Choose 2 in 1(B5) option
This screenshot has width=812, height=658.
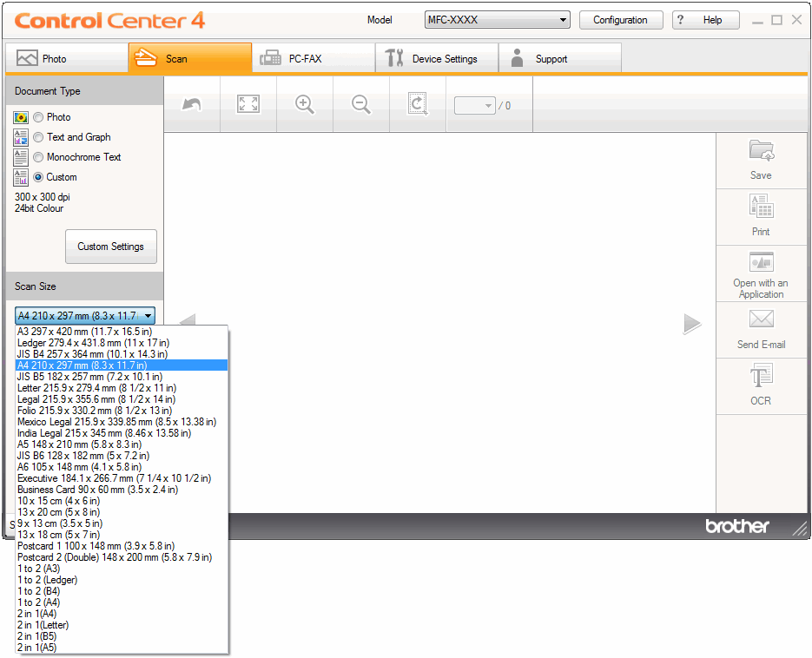coord(122,636)
